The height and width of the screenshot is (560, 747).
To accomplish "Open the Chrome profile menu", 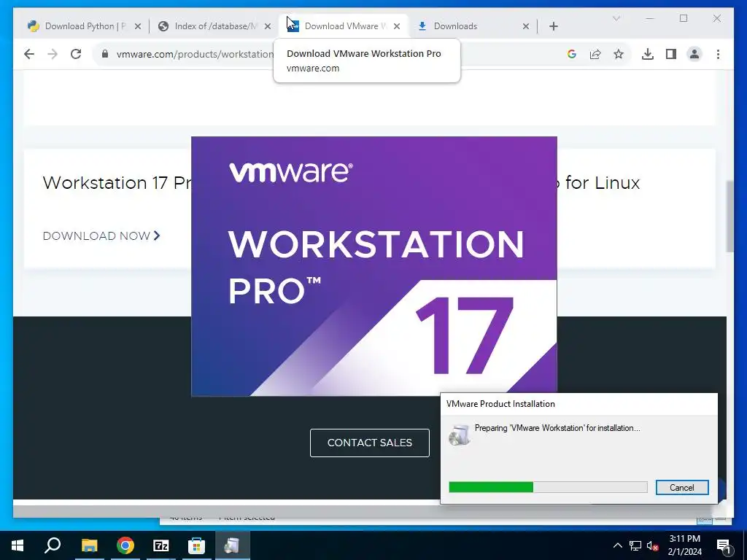I will 694,54.
